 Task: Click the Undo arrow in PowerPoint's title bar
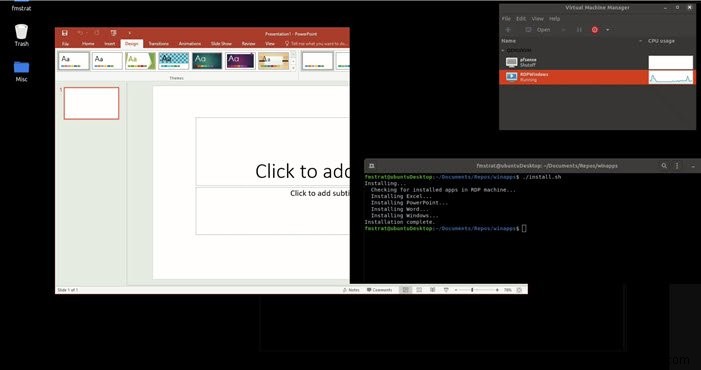click(x=80, y=33)
